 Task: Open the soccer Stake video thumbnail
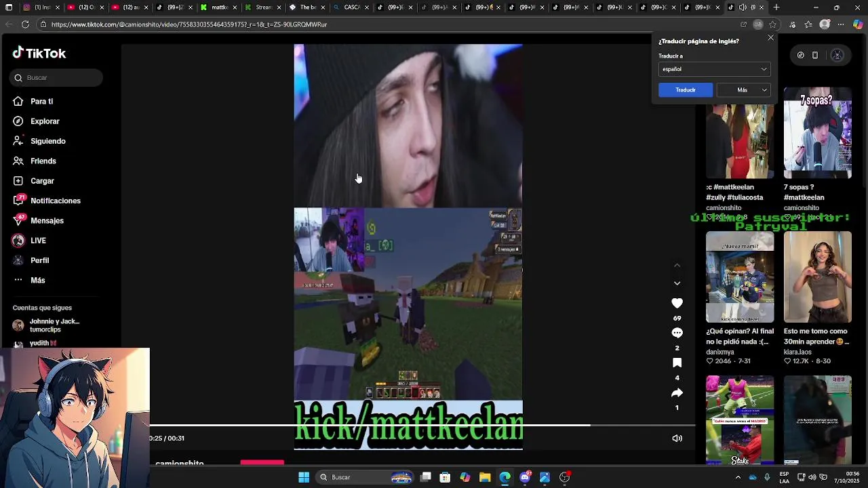click(x=740, y=420)
